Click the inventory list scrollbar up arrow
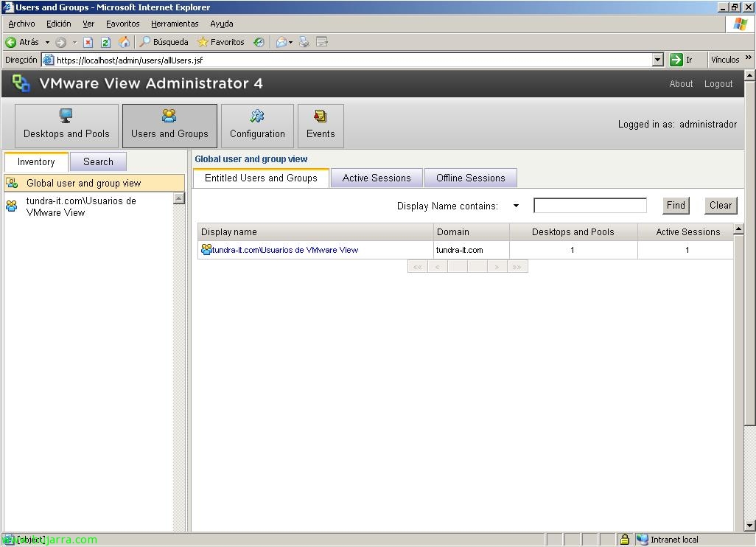This screenshot has height=547, width=756. [x=179, y=198]
